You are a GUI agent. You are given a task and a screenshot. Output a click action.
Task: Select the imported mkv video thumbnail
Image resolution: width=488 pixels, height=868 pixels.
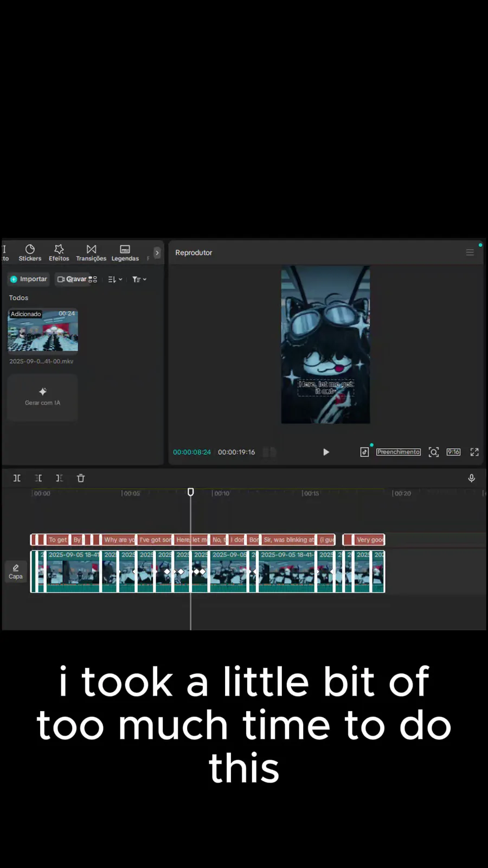(43, 330)
